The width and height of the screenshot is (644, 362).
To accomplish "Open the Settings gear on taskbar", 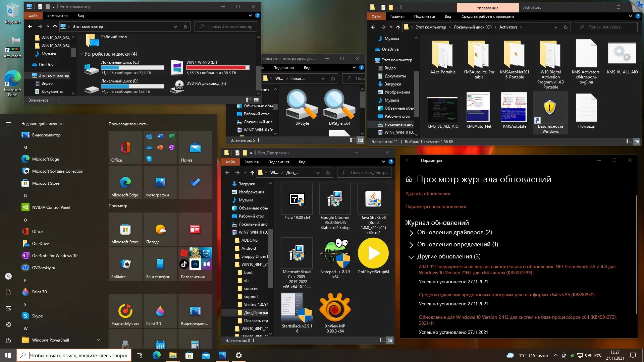I will 238,355.
